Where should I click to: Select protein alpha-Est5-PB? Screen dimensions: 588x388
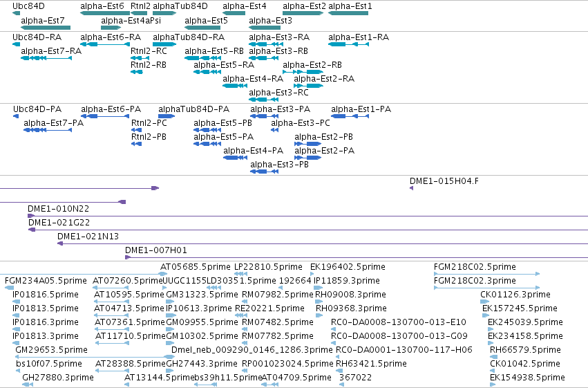[x=207, y=130]
